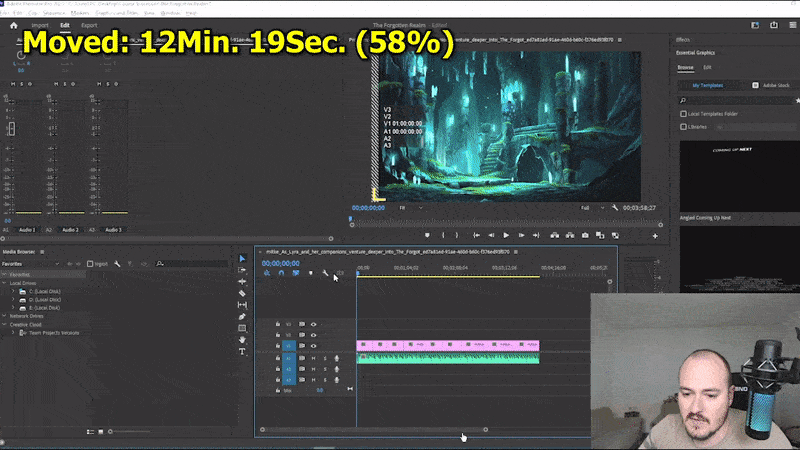Select the Rectangle tool

(x=242, y=328)
